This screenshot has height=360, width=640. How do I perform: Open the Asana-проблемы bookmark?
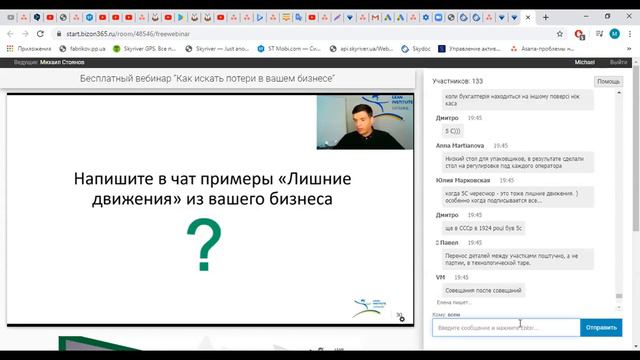click(x=542, y=49)
